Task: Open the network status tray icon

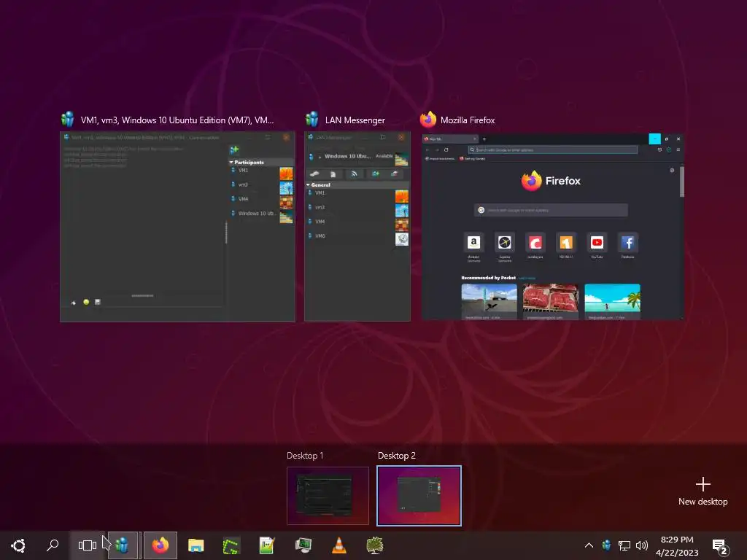Action: pyautogui.click(x=624, y=545)
